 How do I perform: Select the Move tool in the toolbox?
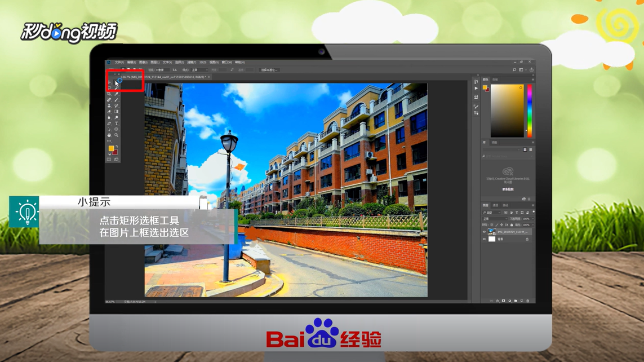(x=109, y=82)
